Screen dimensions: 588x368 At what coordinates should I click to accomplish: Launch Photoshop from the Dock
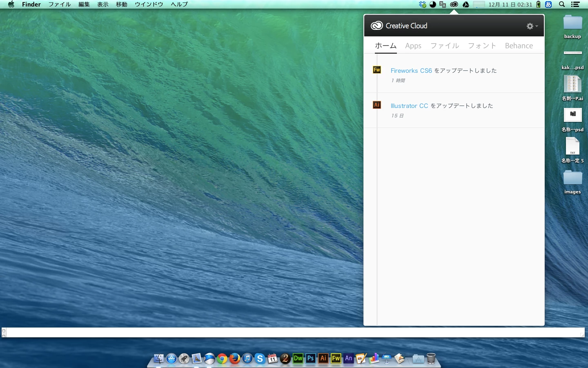[311, 359]
